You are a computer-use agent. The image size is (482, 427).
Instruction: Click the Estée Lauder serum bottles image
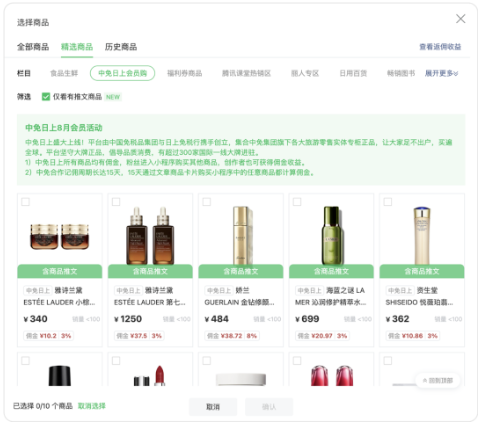pos(150,235)
